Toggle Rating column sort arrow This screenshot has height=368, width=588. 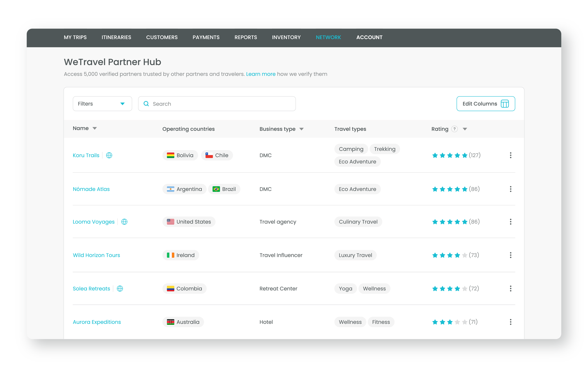[x=465, y=129]
